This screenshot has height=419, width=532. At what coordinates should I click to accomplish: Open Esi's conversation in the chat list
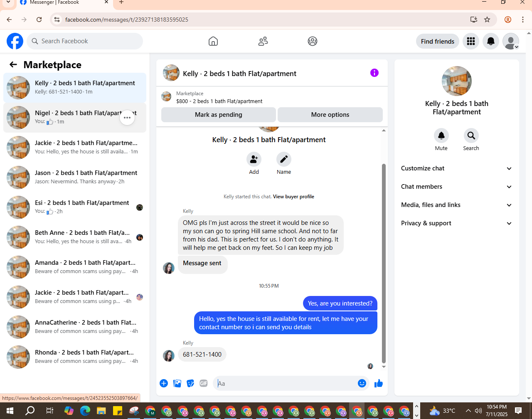75,207
